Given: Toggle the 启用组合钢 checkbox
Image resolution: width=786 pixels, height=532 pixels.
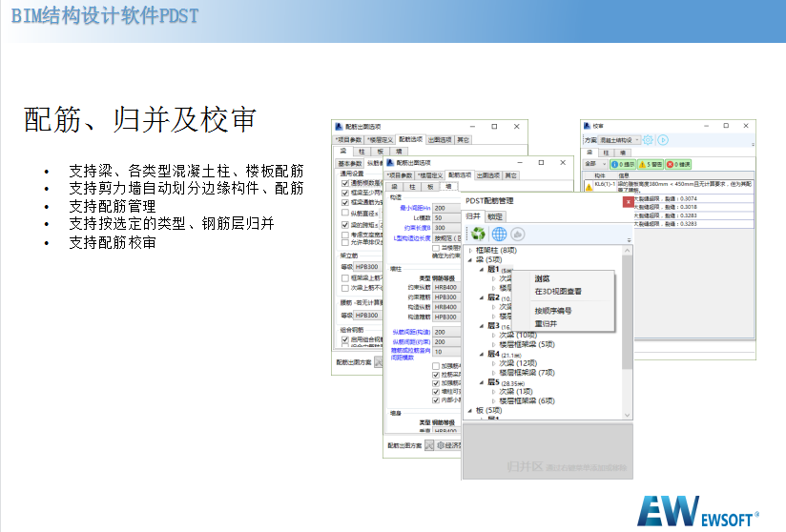Looking at the screenshot, I should 345,339.
